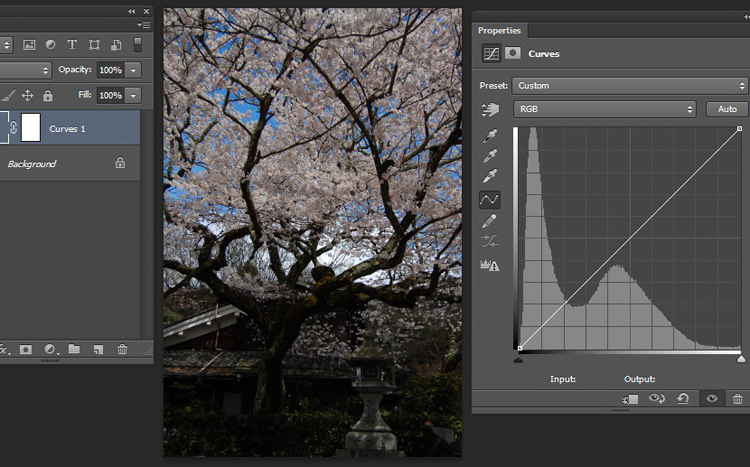Select the edit points curve tool

click(x=489, y=200)
